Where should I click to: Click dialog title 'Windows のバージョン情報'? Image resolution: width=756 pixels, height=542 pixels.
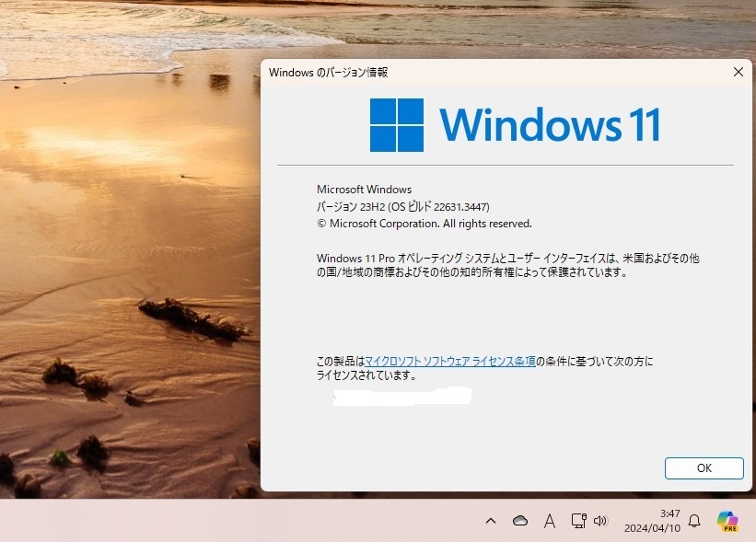tap(329, 73)
